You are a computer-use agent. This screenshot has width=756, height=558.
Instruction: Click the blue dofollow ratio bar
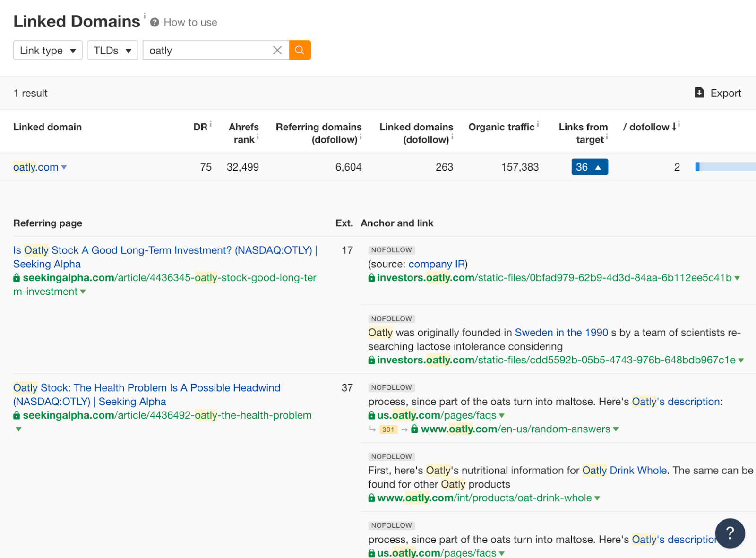click(x=723, y=167)
